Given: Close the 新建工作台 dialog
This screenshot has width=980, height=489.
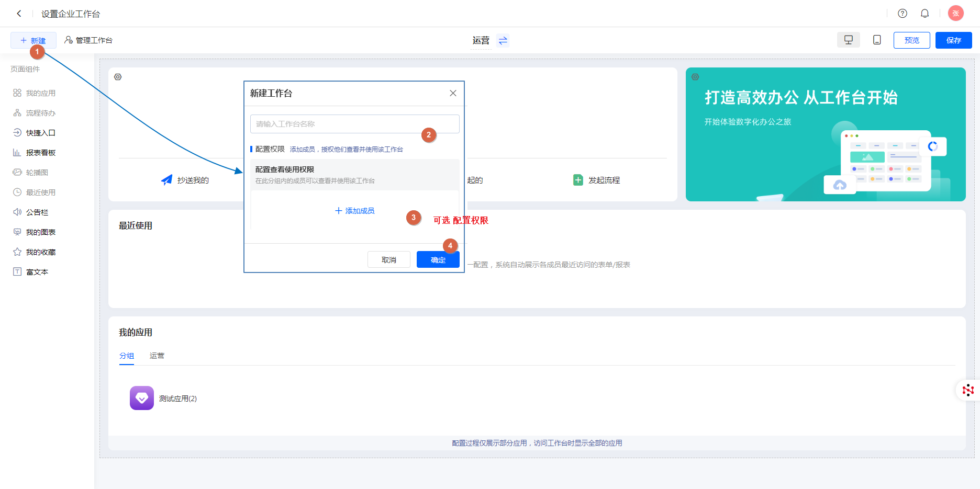Looking at the screenshot, I should point(453,93).
